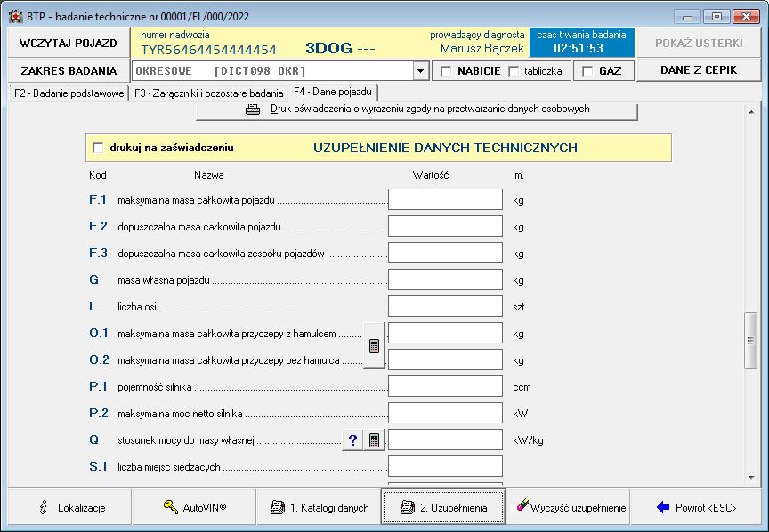Viewport: 769px width, 532px height.
Task: Expand the OKRESOWE inspection type dropdown
Action: [420, 71]
